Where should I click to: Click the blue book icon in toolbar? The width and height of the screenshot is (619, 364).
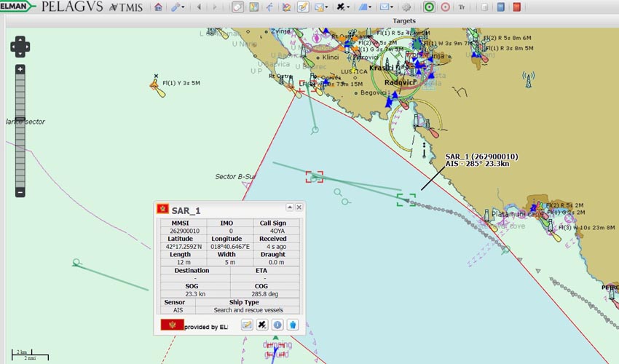[x=500, y=7]
